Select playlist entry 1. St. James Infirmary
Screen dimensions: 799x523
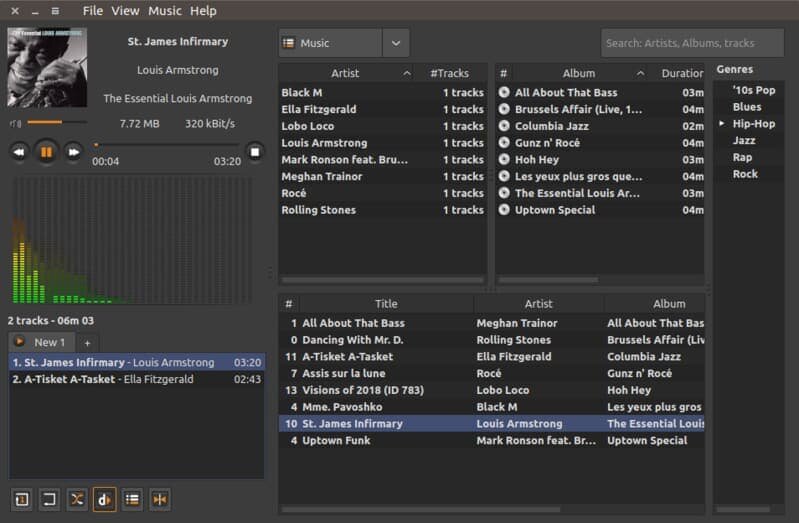[136, 362]
